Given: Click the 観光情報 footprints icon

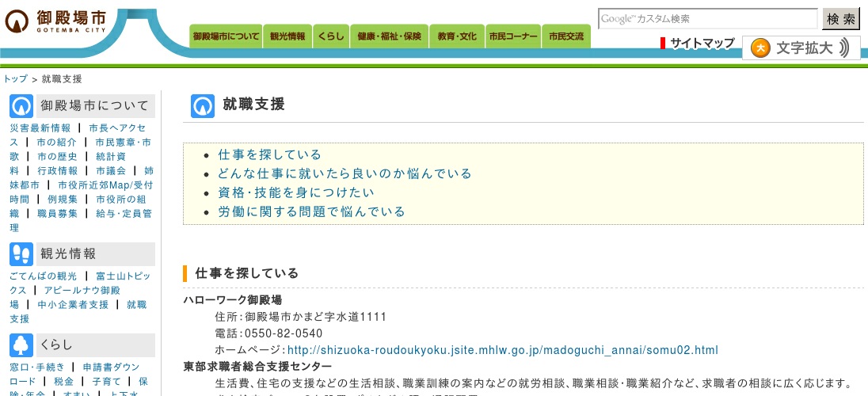Looking at the screenshot, I should coord(21,254).
